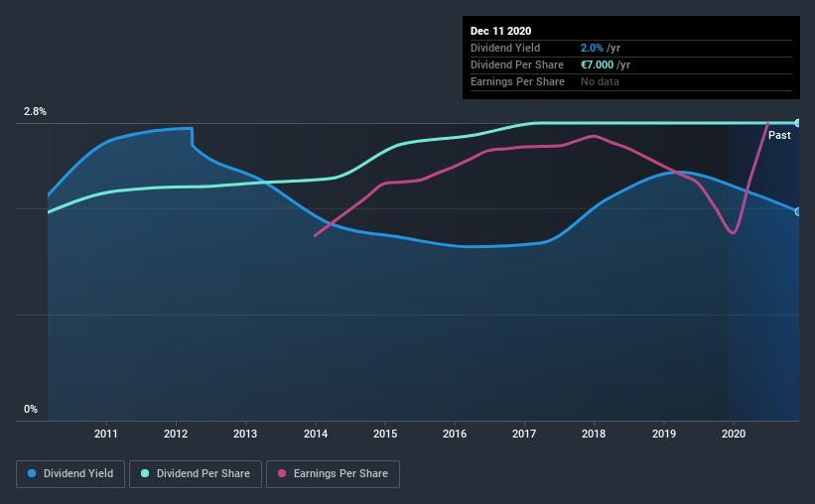Click the 2020 axis label
The height and width of the screenshot is (504, 815).
point(734,434)
